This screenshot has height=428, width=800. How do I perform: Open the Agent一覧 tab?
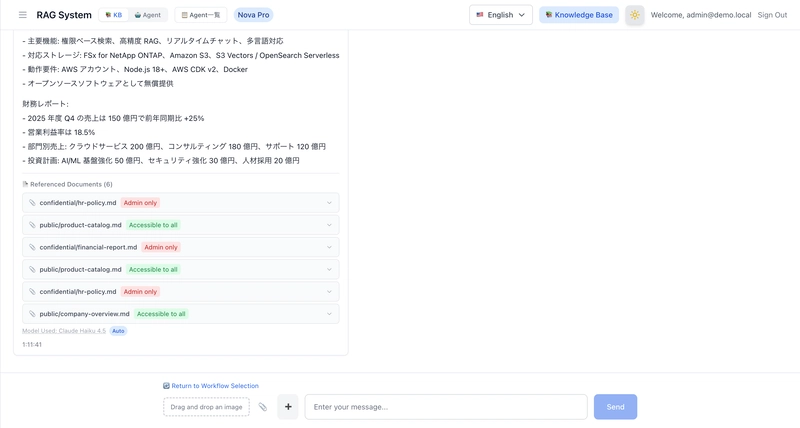tap(200, 15)
